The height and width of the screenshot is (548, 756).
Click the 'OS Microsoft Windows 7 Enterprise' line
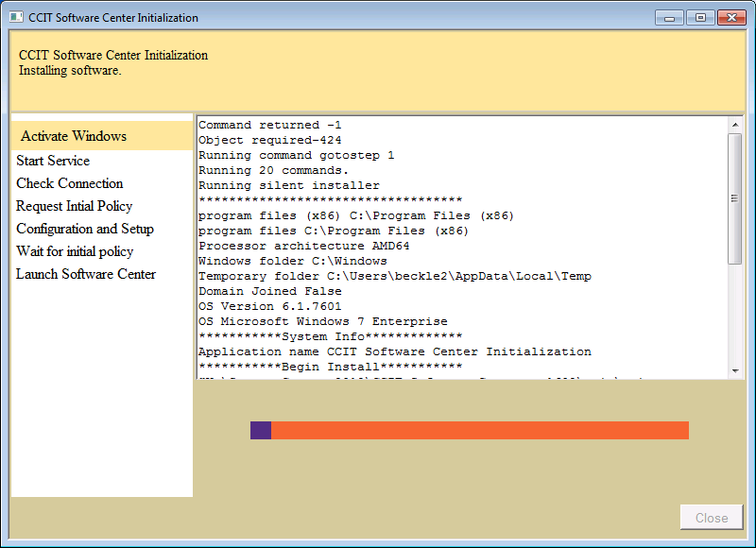click(323, 321)
